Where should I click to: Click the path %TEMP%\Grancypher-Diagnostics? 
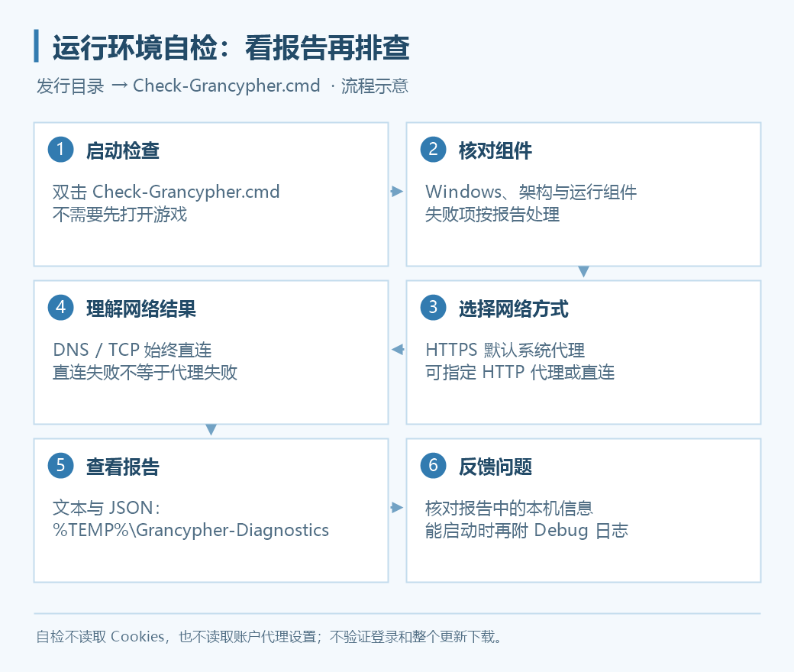pyautogui.click(x=191, y=530)
